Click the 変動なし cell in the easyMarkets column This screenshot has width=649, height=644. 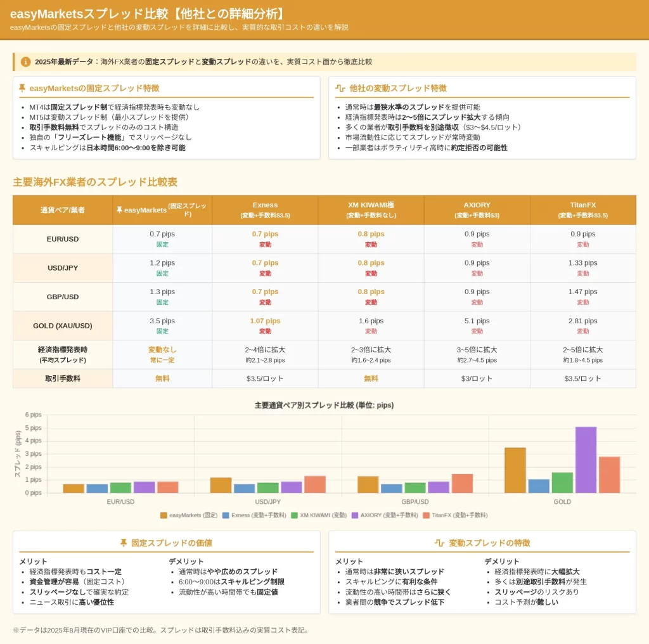pos(162,355)
